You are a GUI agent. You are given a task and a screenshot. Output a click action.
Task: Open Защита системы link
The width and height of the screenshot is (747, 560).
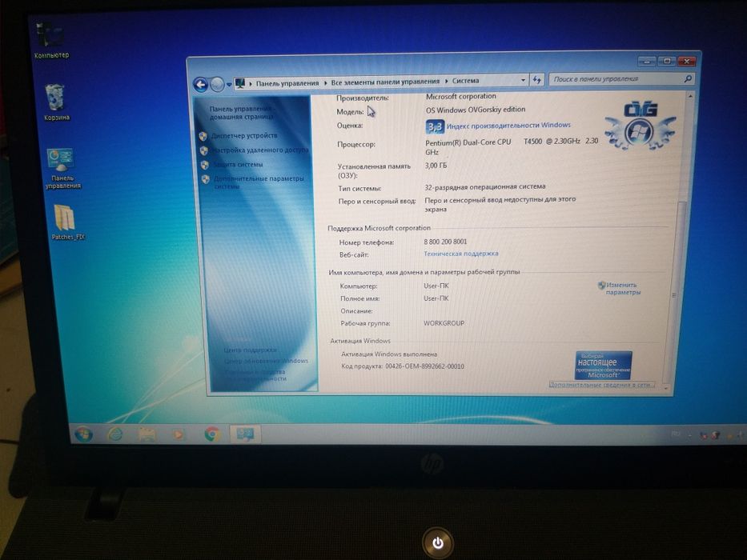click(238, 164)
